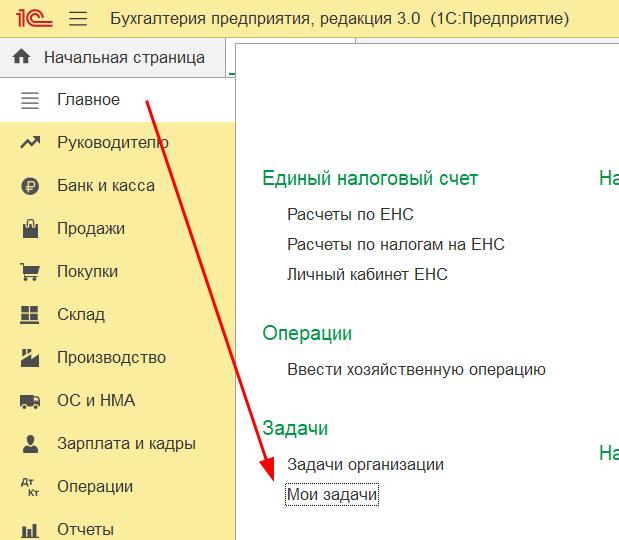Viewport: 619px width, 540px height.
Task: Click the ОС и НМА truck icon
Action: click(30, 401)
